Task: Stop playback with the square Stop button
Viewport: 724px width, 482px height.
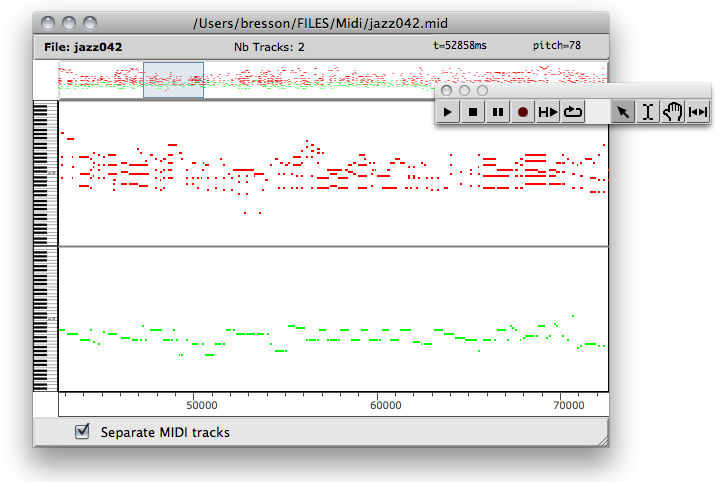Action: [x=472, y=112]
